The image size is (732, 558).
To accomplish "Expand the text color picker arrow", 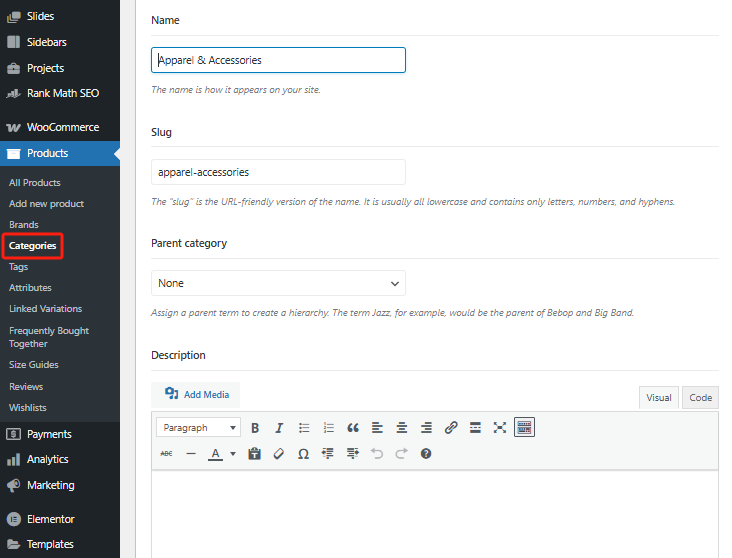I will (233, 454).
